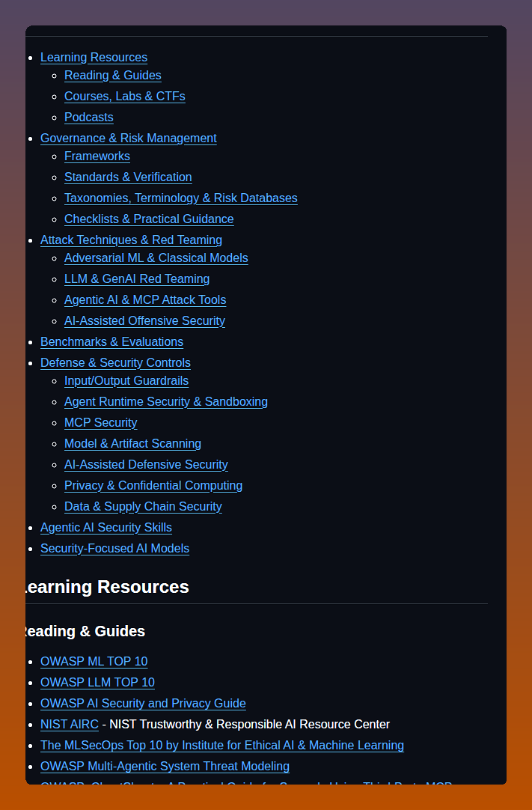The width and height of the screenshot is (532, 810).
Task: Follow the MCP Security link
Action: coord(101,423)
